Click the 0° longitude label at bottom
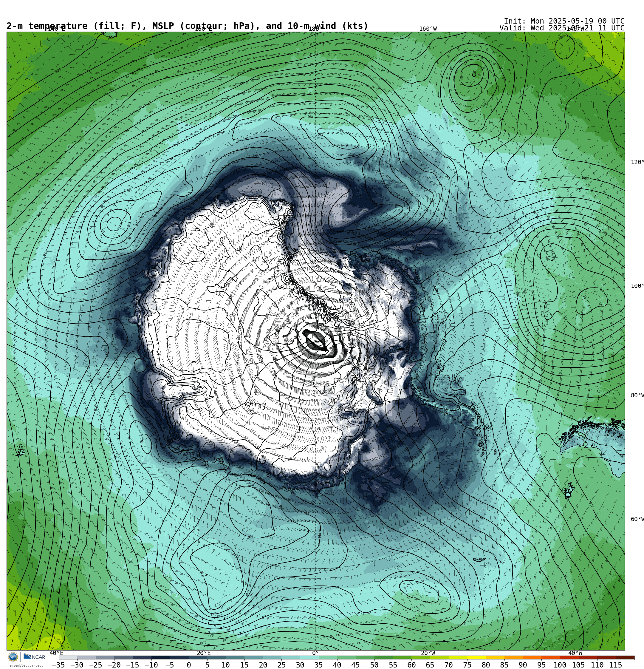 [x=315, y=653]
